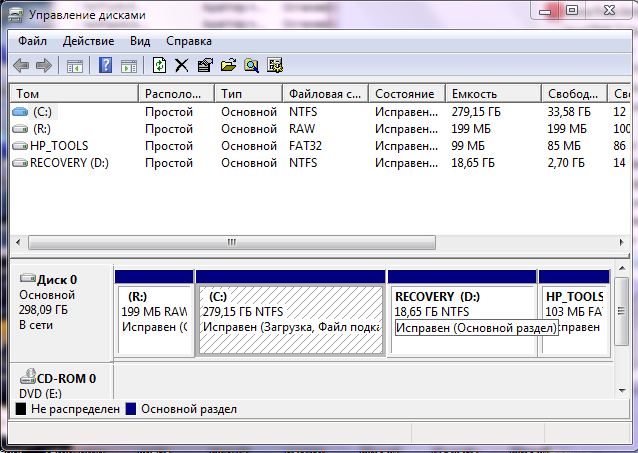Select the (C:) 279,15 ГБ partition block
The width and height of the screenshot is (638, 453).
[x=291, y=313]
